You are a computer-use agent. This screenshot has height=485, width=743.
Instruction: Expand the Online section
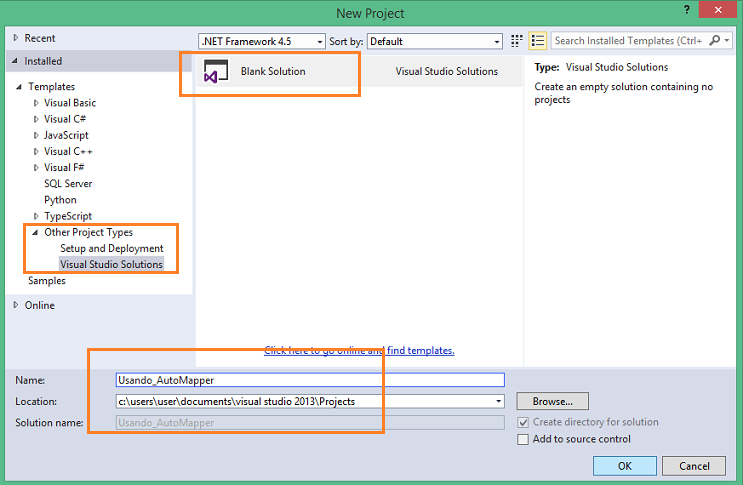point(16,305)
